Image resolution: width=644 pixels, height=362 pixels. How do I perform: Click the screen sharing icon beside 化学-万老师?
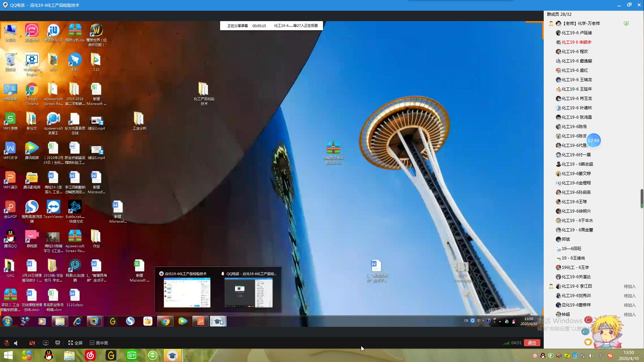pos(626,23)
